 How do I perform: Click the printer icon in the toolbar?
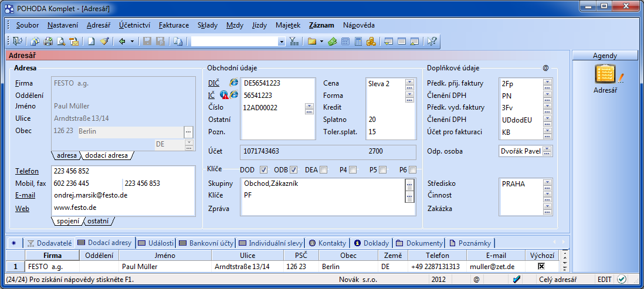(48, 41)
